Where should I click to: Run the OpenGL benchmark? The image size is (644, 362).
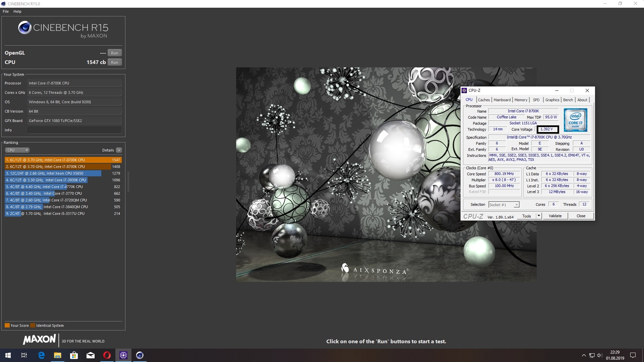(114, 53)
